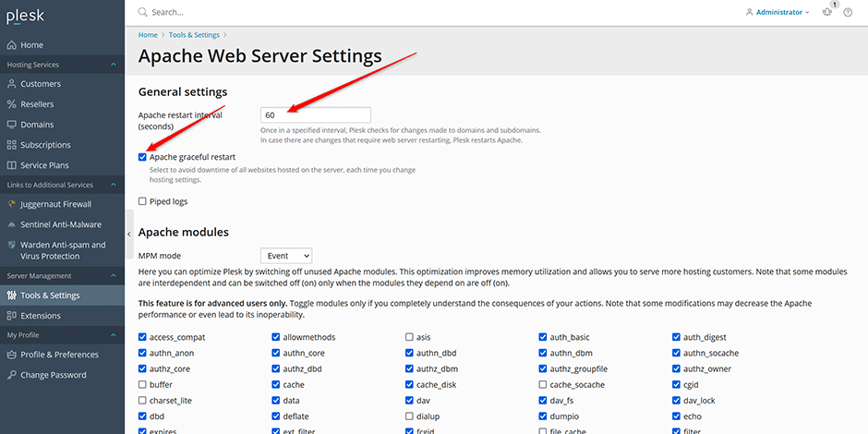Open Customers in the sidebar

(41, 84)
